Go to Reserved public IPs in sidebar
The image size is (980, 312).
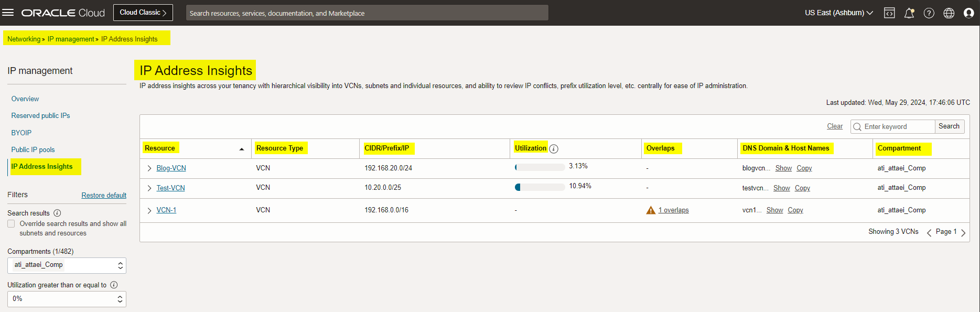click(x=40, y=116)
